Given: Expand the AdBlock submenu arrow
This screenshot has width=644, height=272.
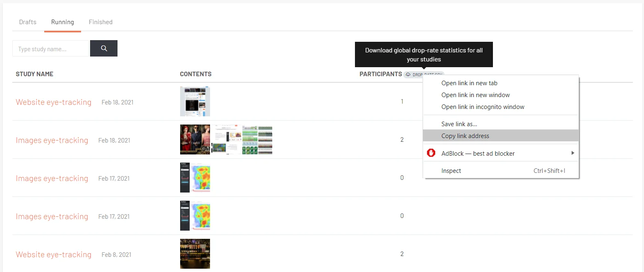Looking at the screenshot, I should pos(573,153).
